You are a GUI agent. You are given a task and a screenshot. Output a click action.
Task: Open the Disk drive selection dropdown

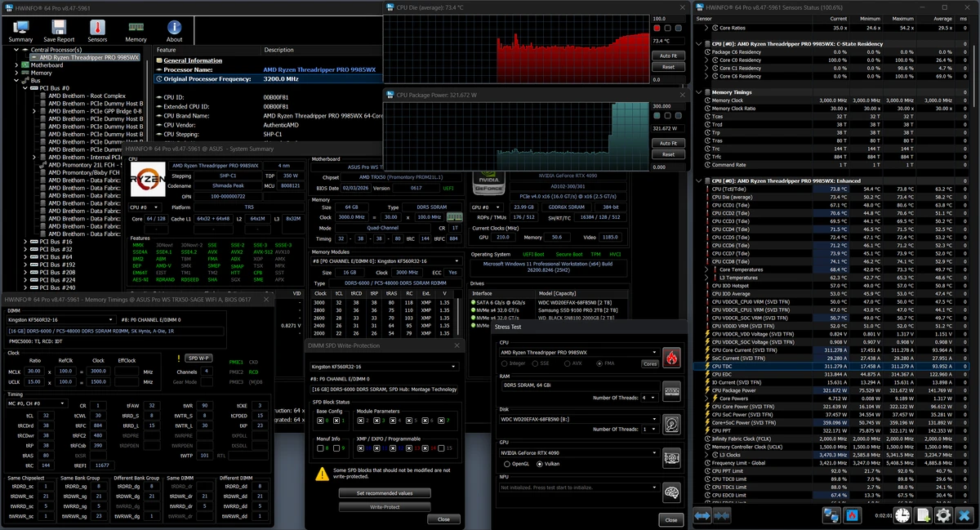coord(578,418)
